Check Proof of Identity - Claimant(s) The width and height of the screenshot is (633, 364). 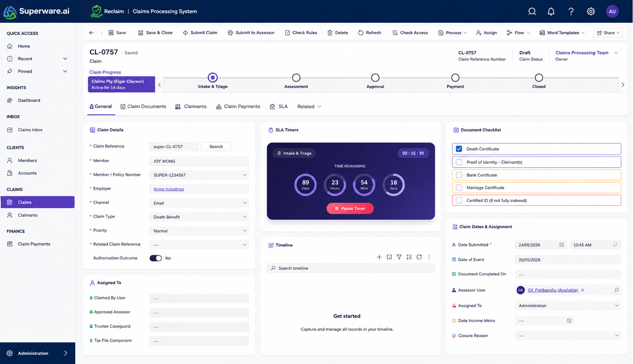pos(459,162)
